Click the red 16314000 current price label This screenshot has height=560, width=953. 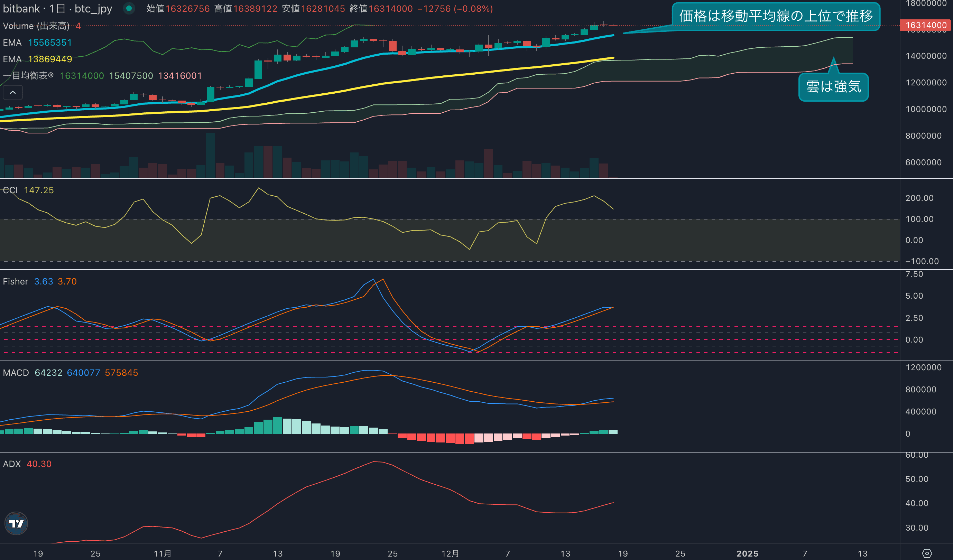[925, 25]
